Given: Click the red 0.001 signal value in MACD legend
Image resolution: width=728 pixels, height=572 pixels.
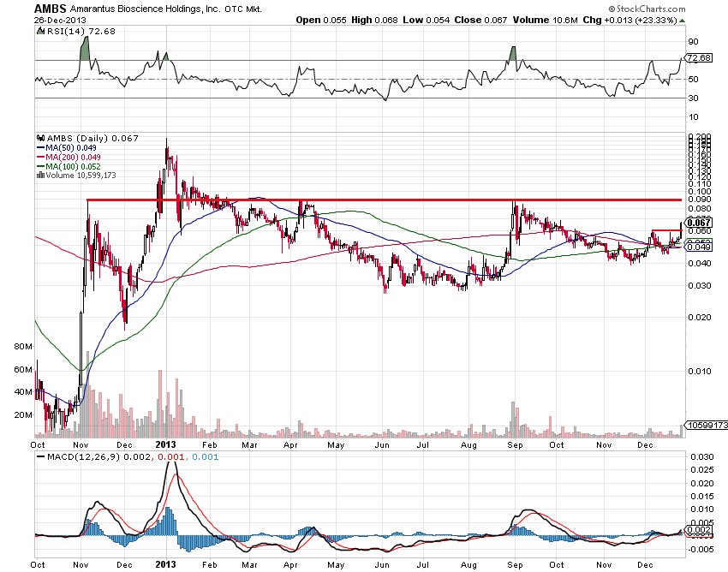Looking at the screenshot, I should [x=171, y=457].
